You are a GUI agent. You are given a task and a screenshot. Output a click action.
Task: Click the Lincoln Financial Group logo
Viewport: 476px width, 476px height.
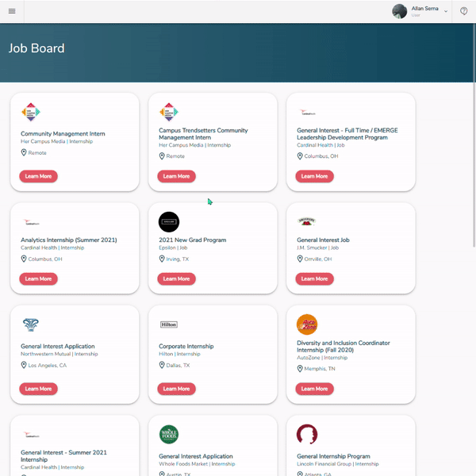pyautogui.click(x=307, y=435)
